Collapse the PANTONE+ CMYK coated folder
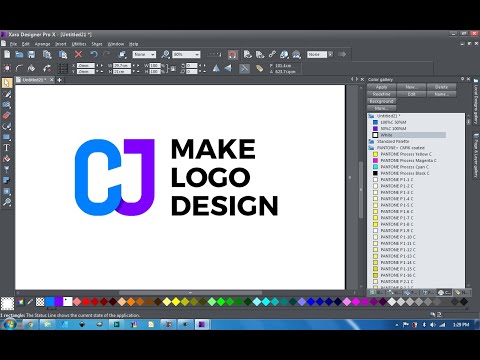The height and width of the screenshot is (360, 480). pos(371,148)
